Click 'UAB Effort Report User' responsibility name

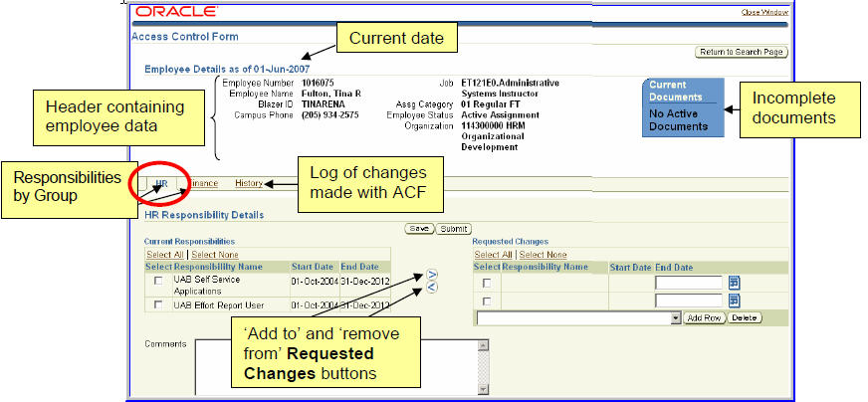[219, 305]
